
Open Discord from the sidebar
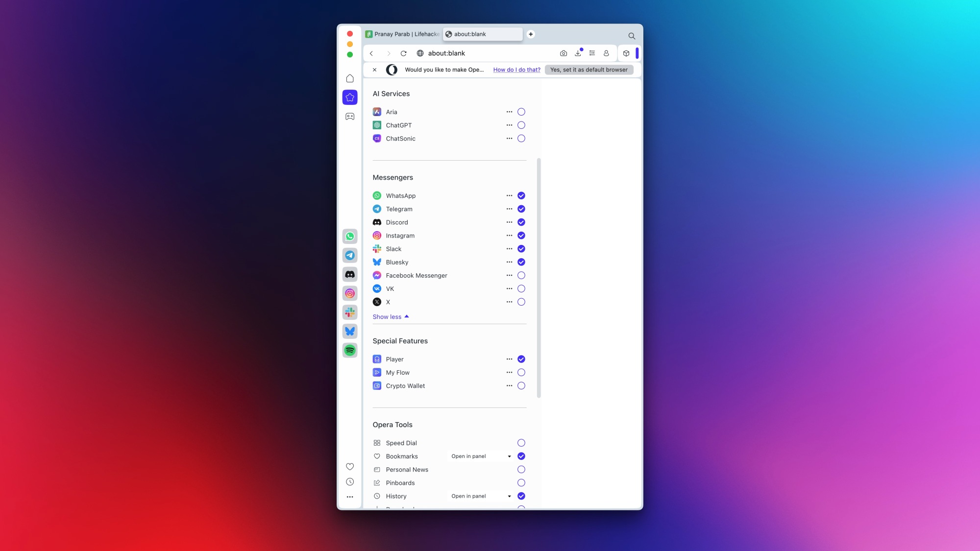350,274
